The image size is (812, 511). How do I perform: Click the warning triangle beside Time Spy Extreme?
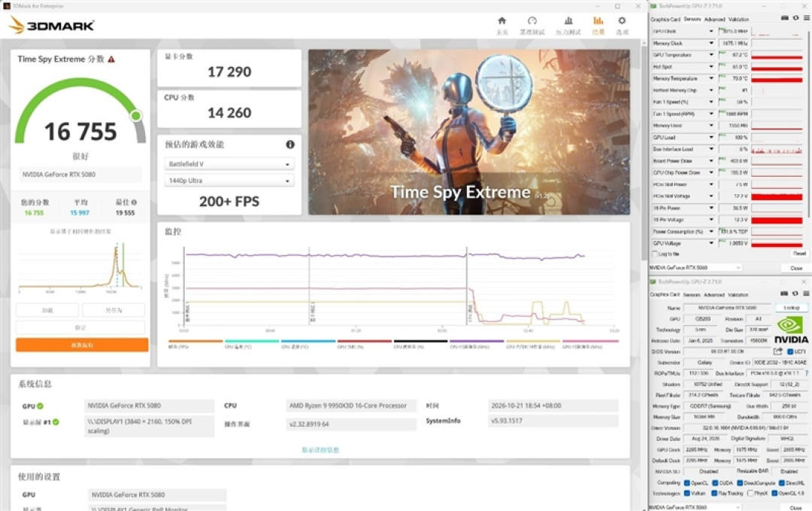click(x=111, y=59)
